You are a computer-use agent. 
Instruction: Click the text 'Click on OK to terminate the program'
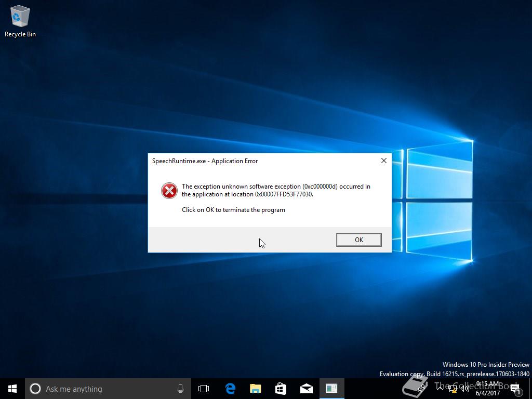(233, 210)
